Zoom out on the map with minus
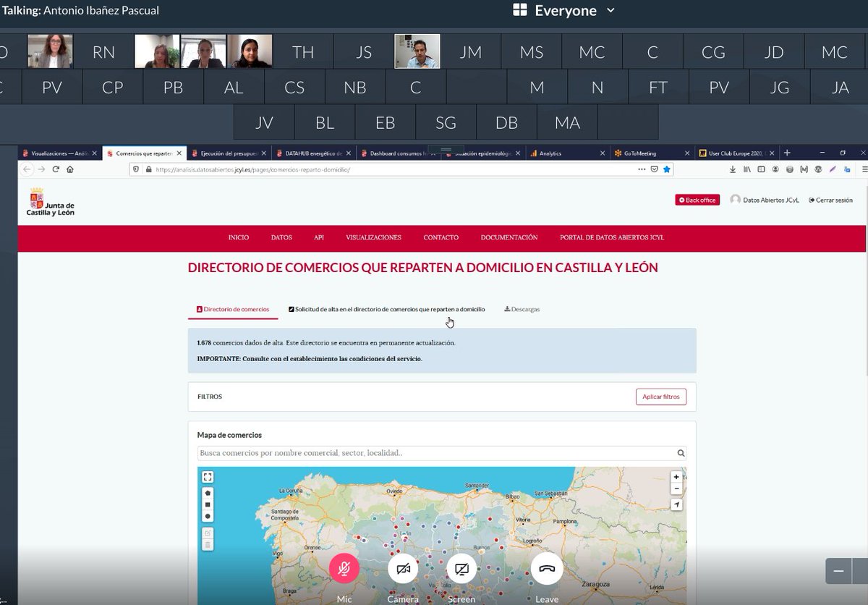The image size is (868, 605). click(676, 488)
